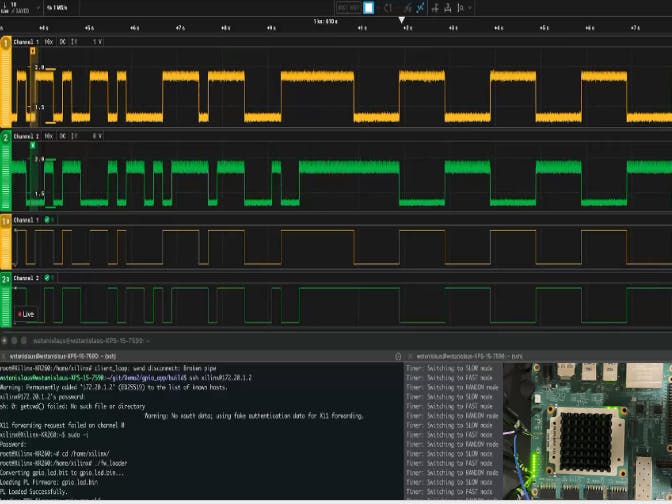Click the Live indicator button
This screenshot has width=672, height=504.
click(27, 314)
